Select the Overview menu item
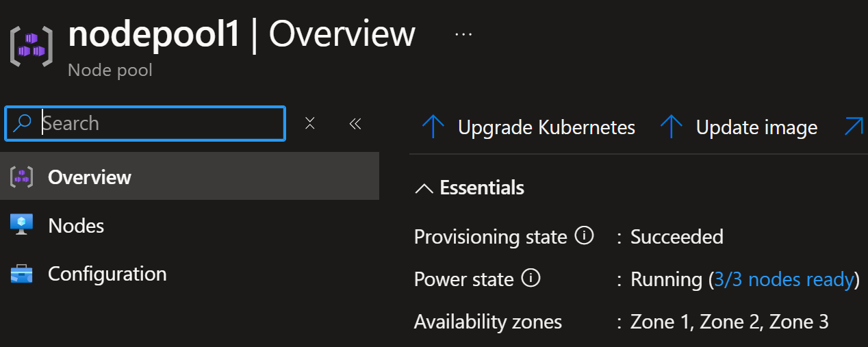 [x=190, y=177]
